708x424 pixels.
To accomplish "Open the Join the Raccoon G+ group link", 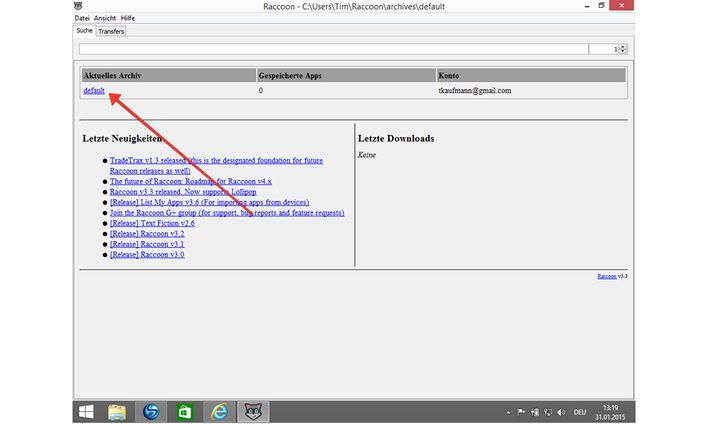I will coord(227,212).
